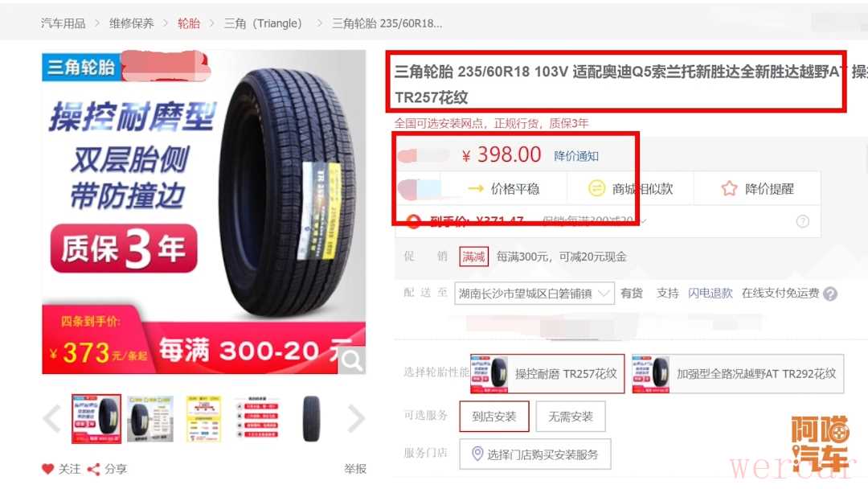This screenshot has width=868, height=489.
Task: Select the 操控耐磨 TR257花纹 option
Action: tap(547, 374)
